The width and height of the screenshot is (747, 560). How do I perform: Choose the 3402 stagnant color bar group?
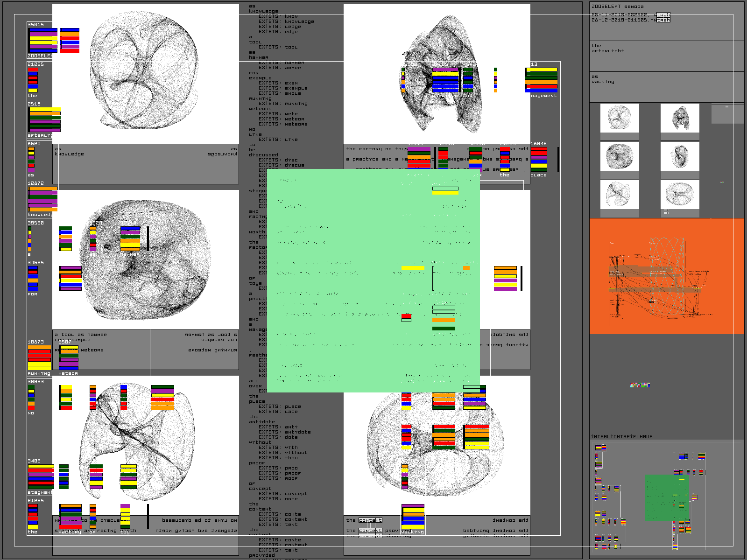click(41, 477)
